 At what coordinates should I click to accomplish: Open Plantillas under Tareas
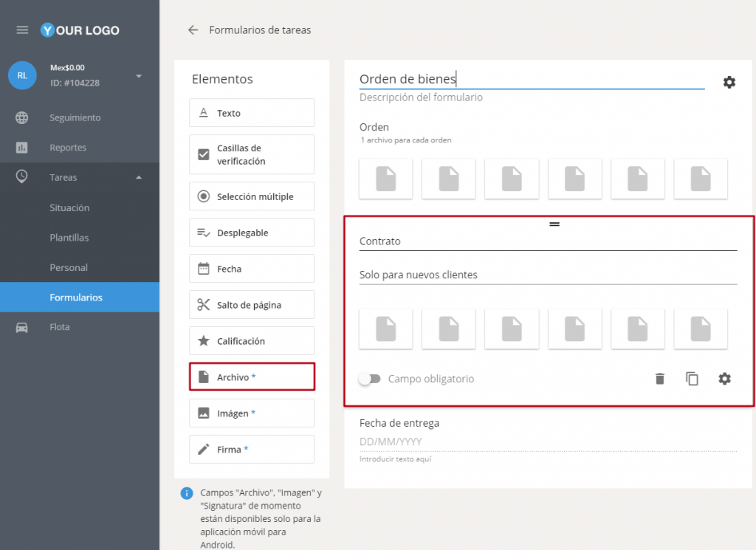tap(69, 238)
